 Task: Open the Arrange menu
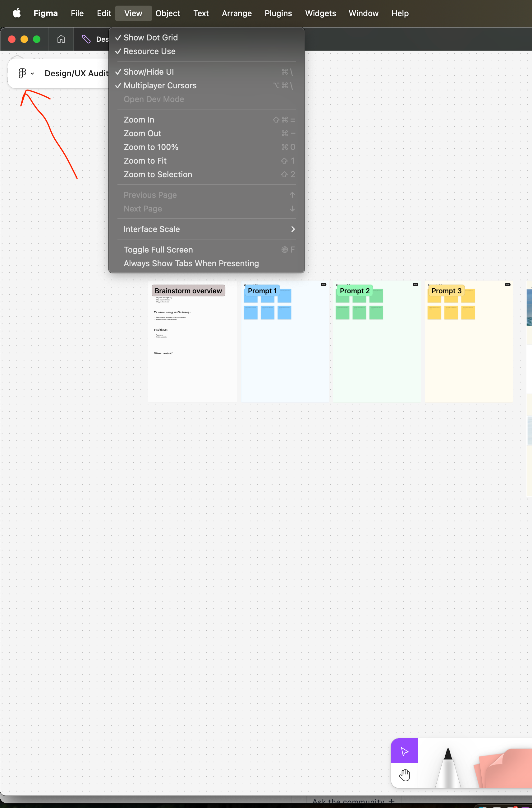coord(237,13)
